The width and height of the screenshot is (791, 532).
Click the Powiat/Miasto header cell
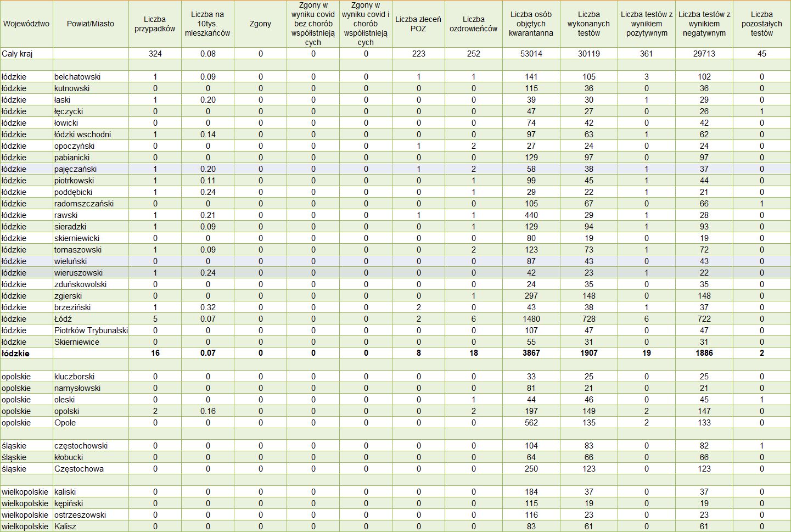pyautogui.click(x=91, y=24)
